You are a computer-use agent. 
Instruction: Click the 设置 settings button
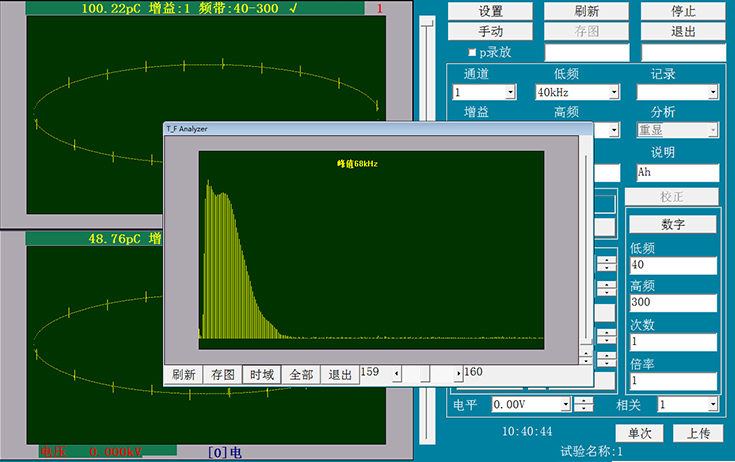click(x=490, y=11)
